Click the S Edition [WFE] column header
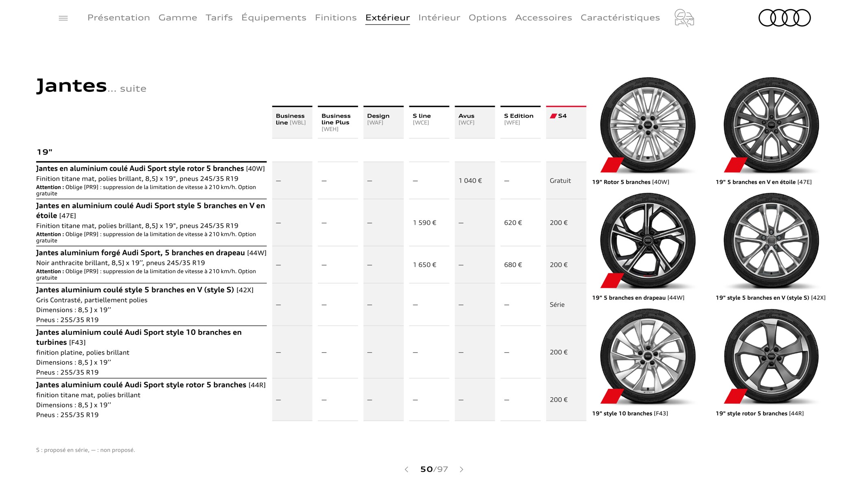The height and width of the screenshot is (488, 868). pos(520,122)
